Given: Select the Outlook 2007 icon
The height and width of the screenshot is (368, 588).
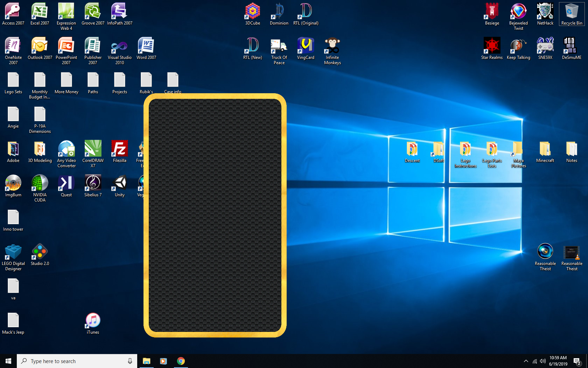Looking at the screenshot, I should click(x=40, y=48).
